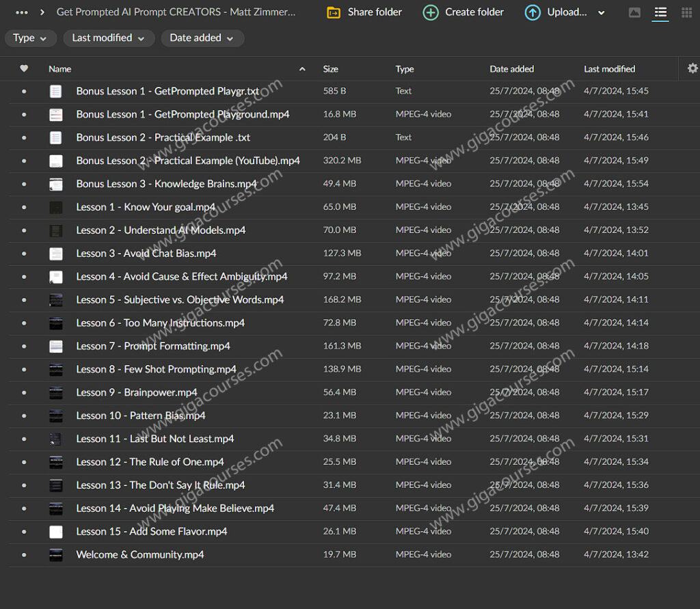
Task: Open the media gallery view icon
Action: tap(634, 12)
